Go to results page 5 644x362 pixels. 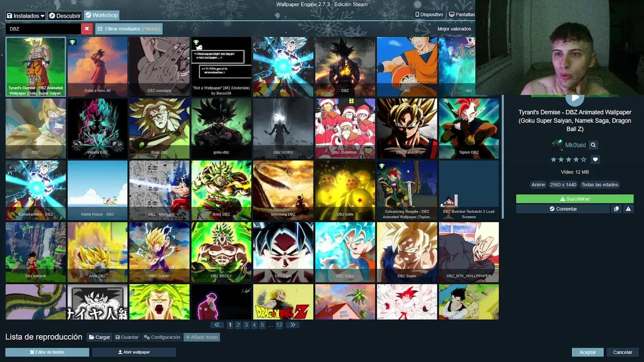tap(262, 325)
